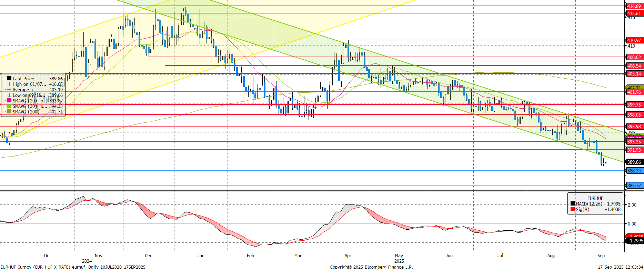Screen dimensions: 644x270
Task: Click the Oct label on time axis
Action: pyautogui.click(x=48, y=256)
